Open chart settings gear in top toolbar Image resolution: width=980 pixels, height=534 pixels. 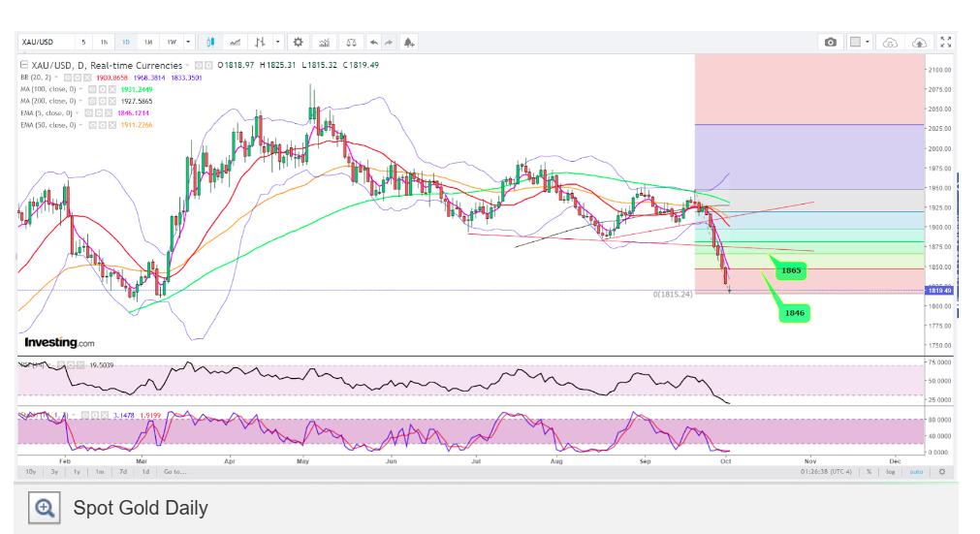click(299, 42)
